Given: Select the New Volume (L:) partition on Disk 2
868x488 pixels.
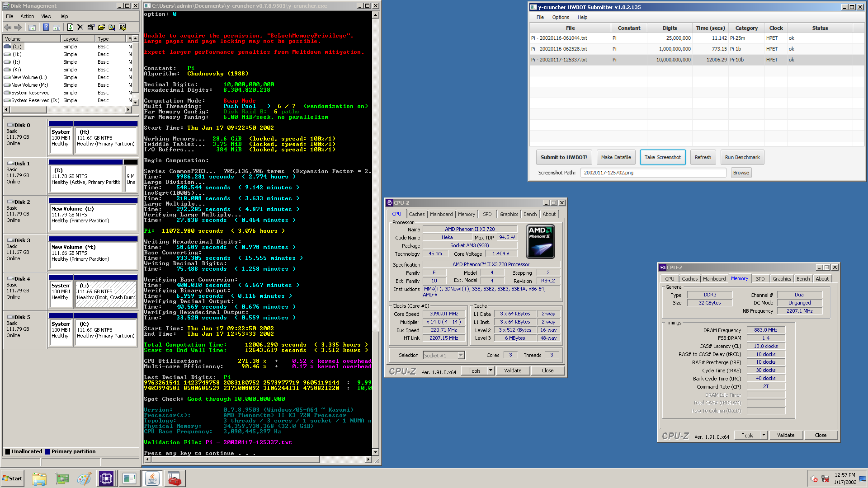Looking at the screenshot, I should [x=93, y=215].
